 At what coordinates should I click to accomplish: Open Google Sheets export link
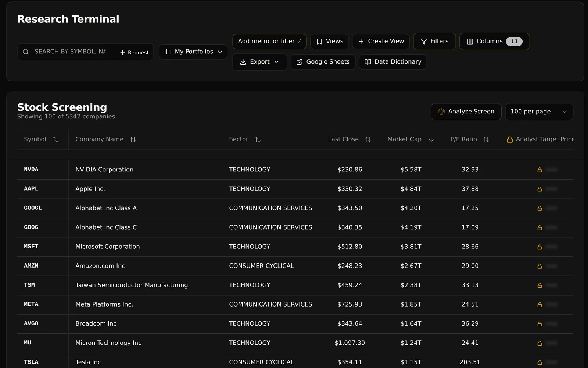pos(323,62)
